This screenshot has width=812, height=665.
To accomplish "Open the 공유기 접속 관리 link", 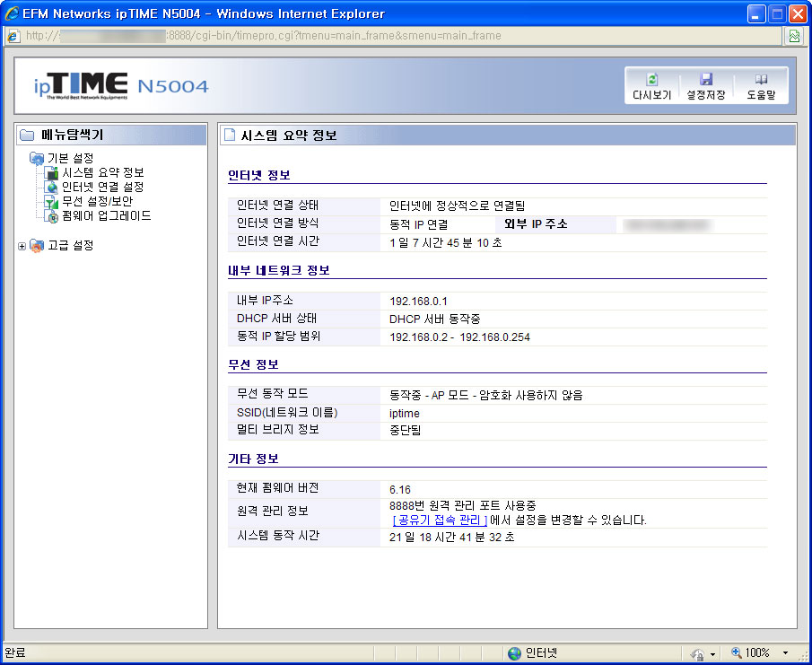I will (x=440, y=520).
